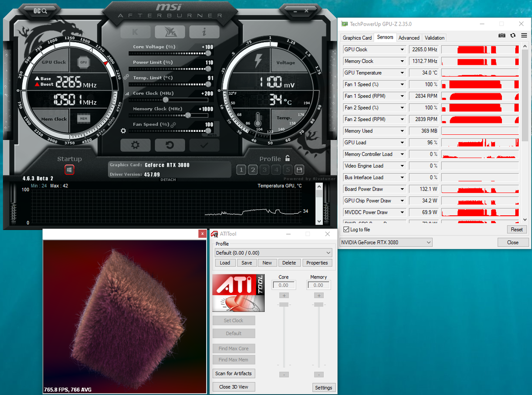Increase Core clock with plus button

(284, 296)
